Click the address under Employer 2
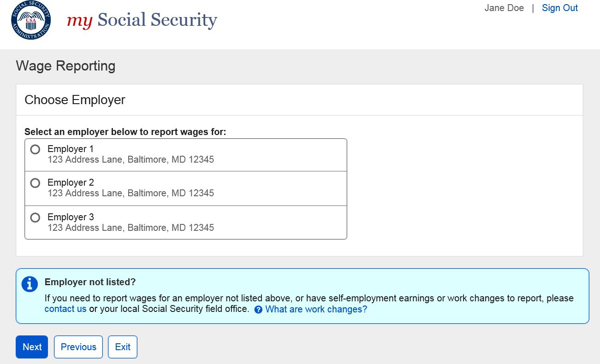The width and height of the screenshot is (600, 364). coord(131,193)
